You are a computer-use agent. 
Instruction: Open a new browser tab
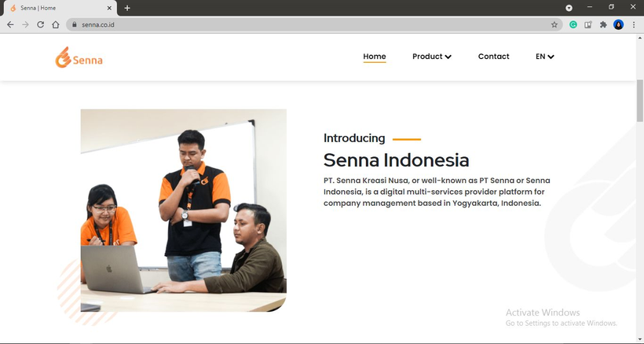(x=127, y=8)
